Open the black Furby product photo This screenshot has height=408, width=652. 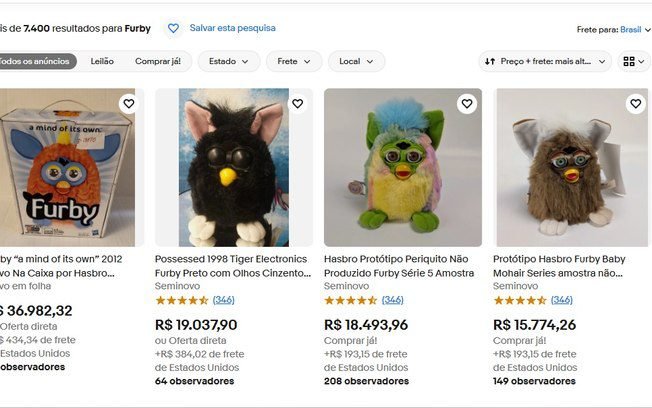pos(233,168)
